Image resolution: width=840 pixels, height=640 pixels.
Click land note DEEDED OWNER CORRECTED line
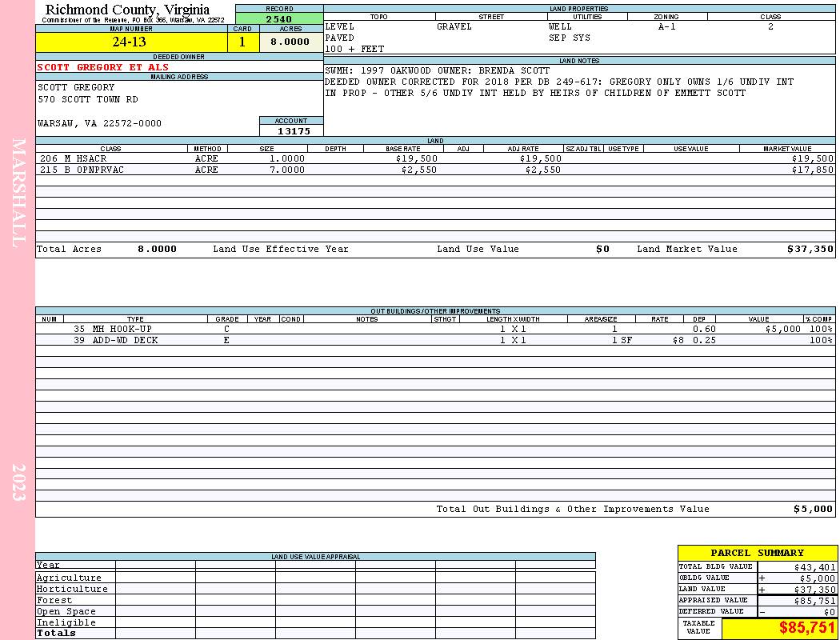[559, 82]
